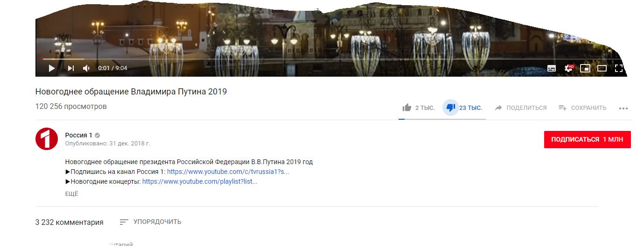Share the video via ПОДЕЛИТЬСЯ

pos(520,108)
